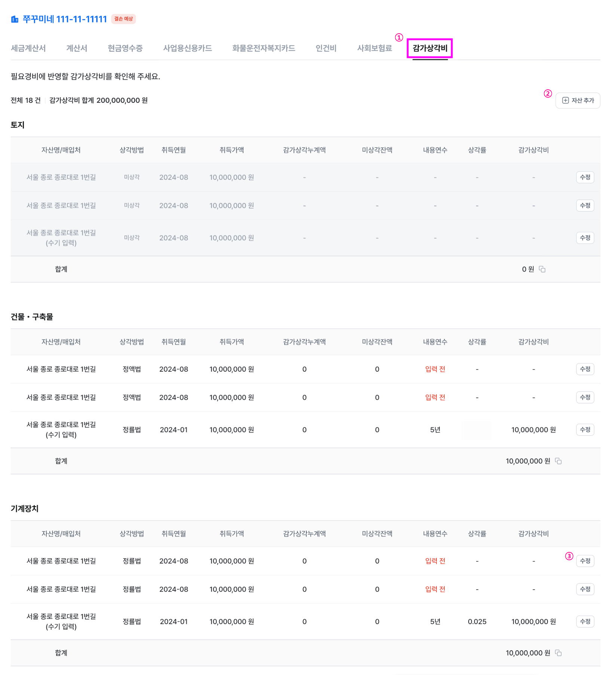This screenshot has height=675, width=616.
Task: Click 10,000,000 원 감가상각비 in 건물·구축물 수기 row
Action: (533, 430)
